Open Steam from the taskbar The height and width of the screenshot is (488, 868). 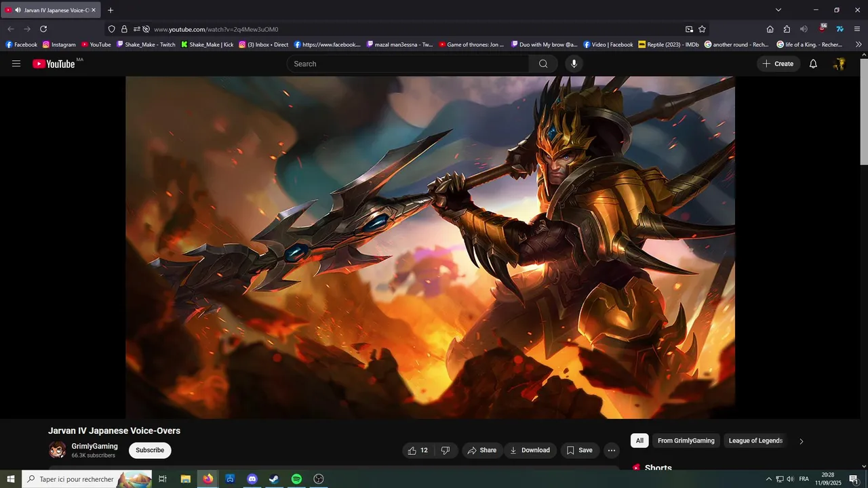coord(274,479)
